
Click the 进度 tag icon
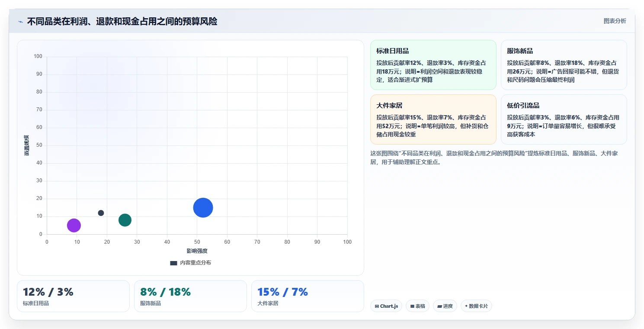pos(439,306)
